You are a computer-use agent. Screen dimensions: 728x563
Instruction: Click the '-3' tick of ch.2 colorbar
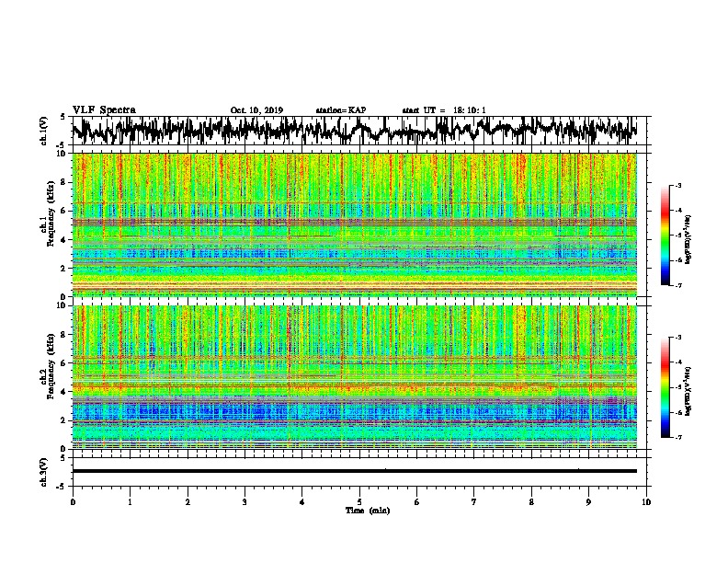678,338
